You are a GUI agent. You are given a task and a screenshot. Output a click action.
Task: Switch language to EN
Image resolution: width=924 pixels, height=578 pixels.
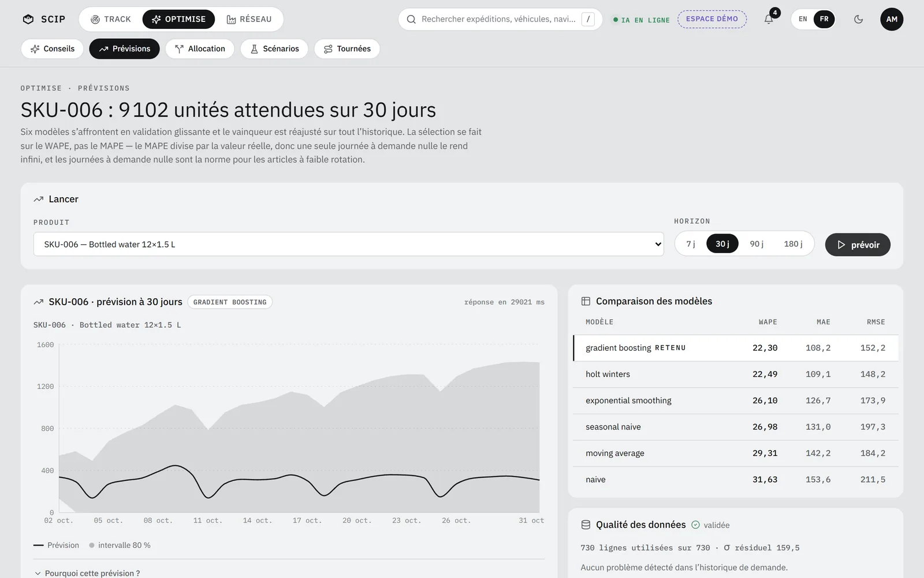point(803,19)
